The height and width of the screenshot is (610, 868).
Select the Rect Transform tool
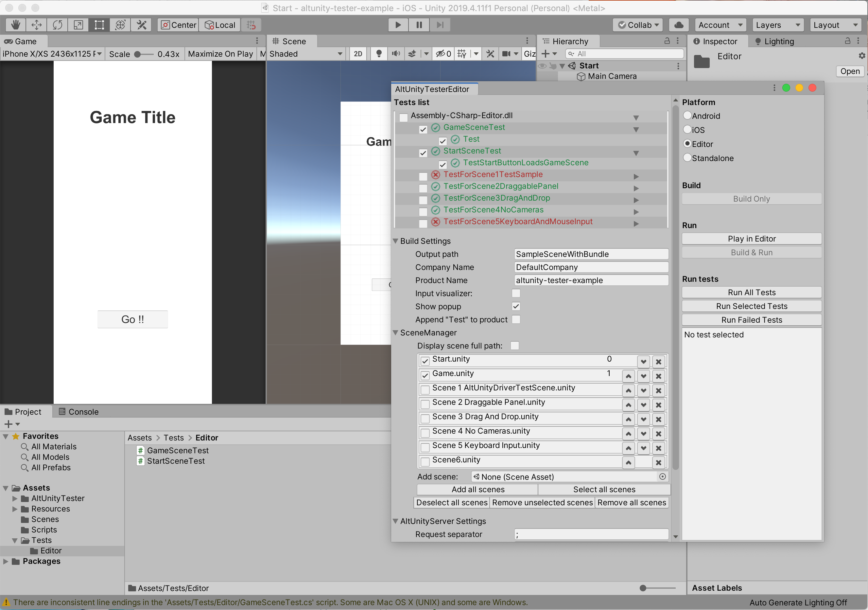click(99, 25)
